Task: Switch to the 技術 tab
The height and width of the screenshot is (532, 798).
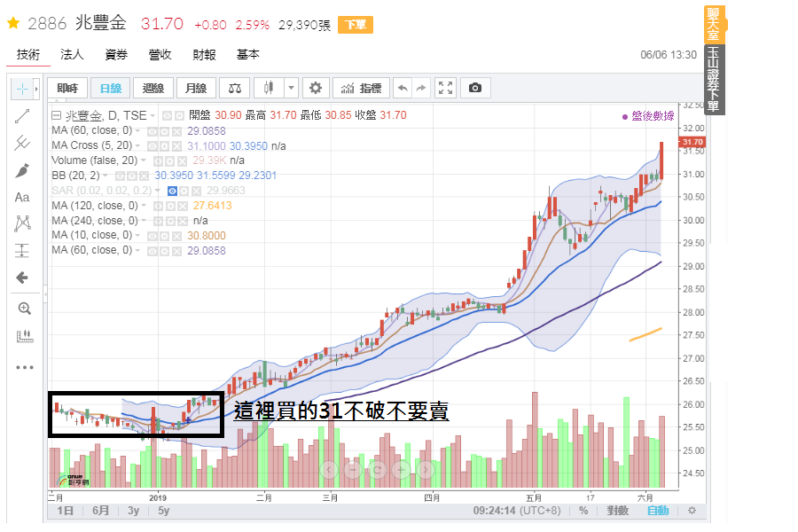Action: pos(28,54)
